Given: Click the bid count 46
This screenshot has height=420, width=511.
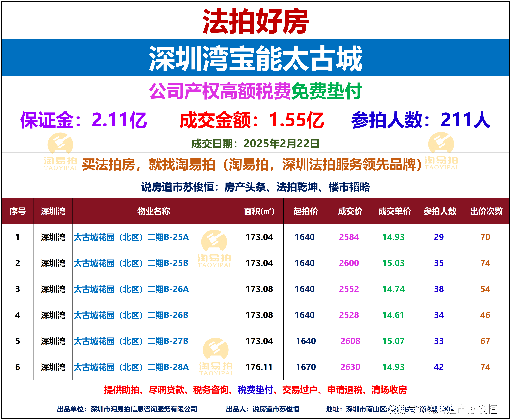Looking at the screenshot, I should [485, 315].
